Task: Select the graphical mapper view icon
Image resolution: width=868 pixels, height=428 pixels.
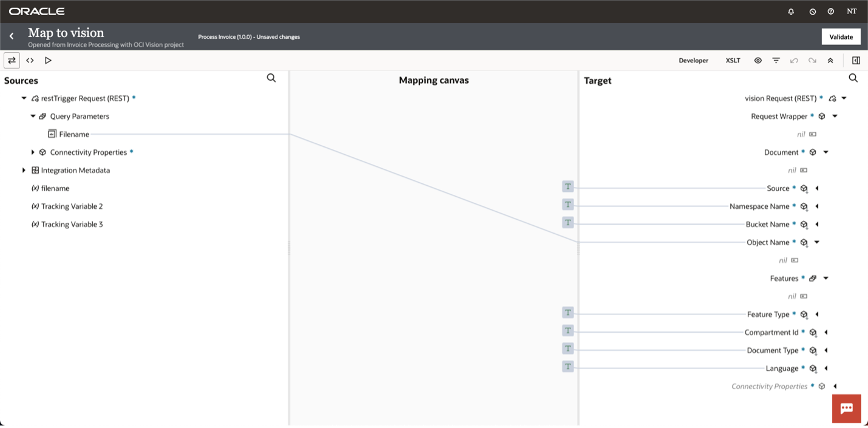Action: tap(12, 60)
